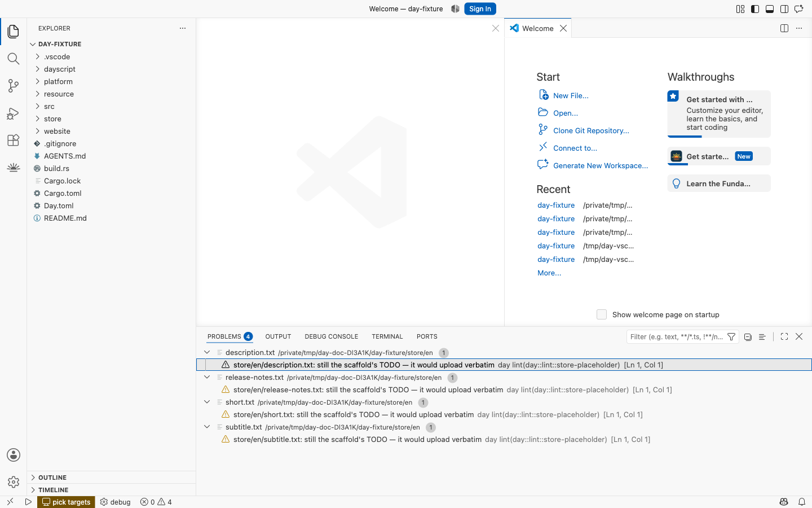Close the bottom panel
This screenshot has width=812, height=508.
(799, 337)
